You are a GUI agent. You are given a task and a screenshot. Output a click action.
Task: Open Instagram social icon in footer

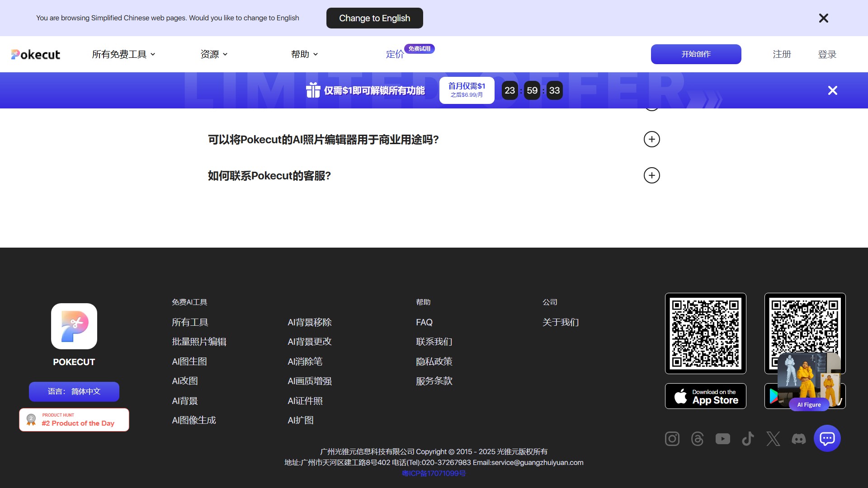pos(672,439)
